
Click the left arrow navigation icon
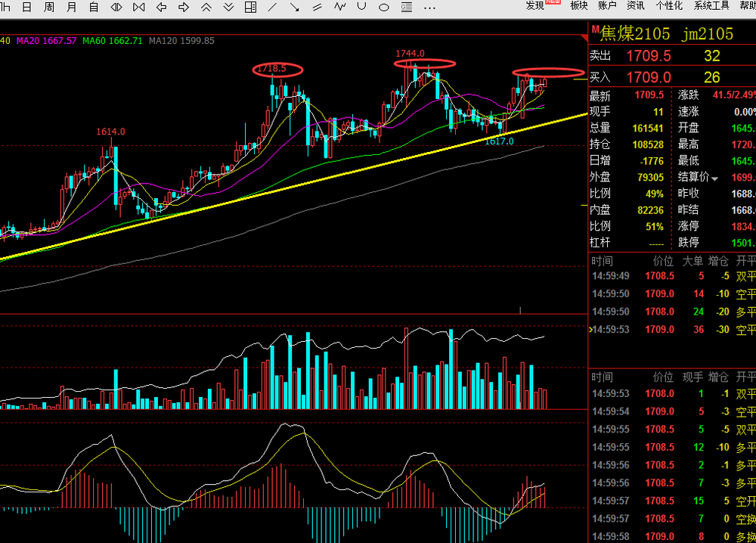162,8
